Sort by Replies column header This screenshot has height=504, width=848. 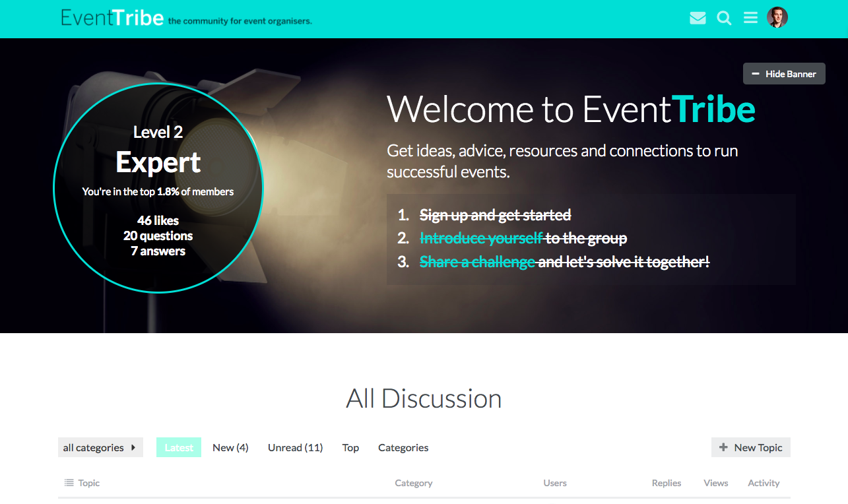coord(667,483)
